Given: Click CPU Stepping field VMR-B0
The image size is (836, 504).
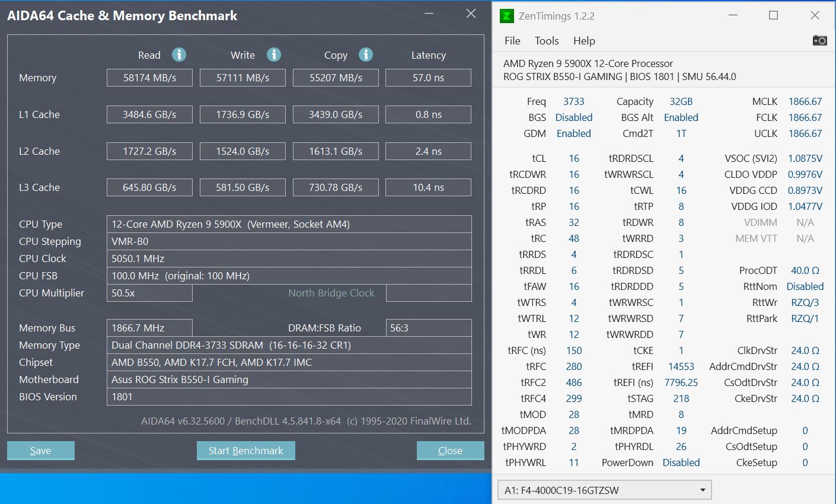Looking at the screenshot, I should click(289, 241).
